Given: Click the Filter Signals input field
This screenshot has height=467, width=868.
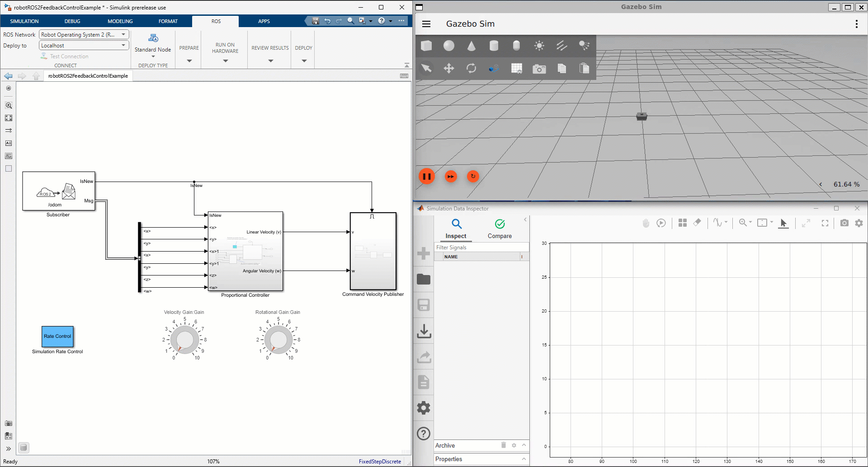Looking at the screenshot, I should tap(481, 248).
